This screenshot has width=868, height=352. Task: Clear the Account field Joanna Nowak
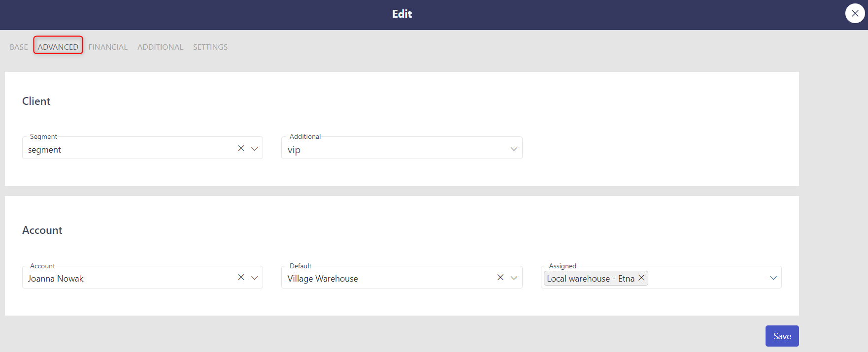pos(241,277)
